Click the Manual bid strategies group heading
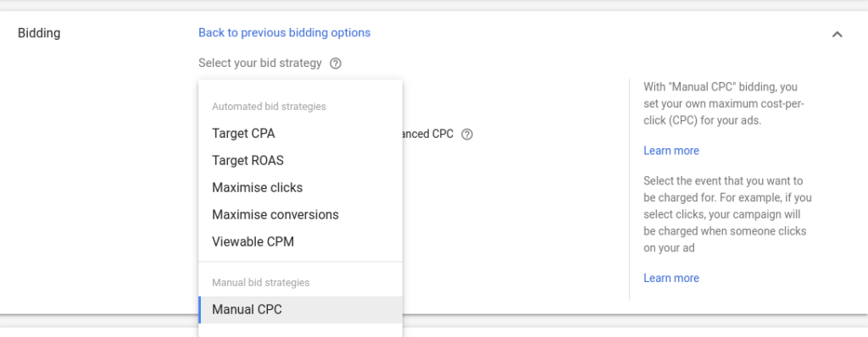This screenshot has width=868, height=337. click(261, 282)
